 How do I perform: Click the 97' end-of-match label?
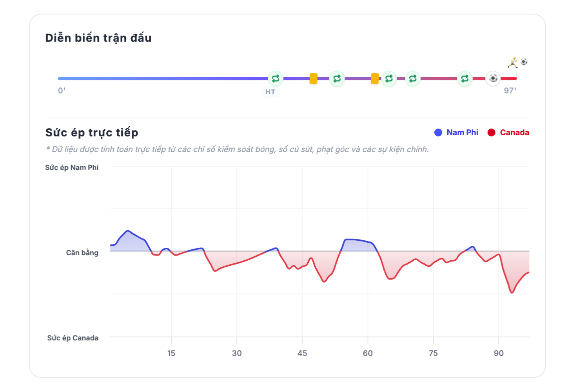[x=510, y=91]
